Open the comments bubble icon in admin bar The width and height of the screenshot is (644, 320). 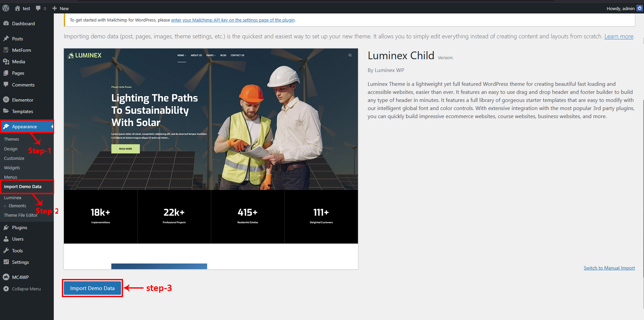[x=38, y=8]
